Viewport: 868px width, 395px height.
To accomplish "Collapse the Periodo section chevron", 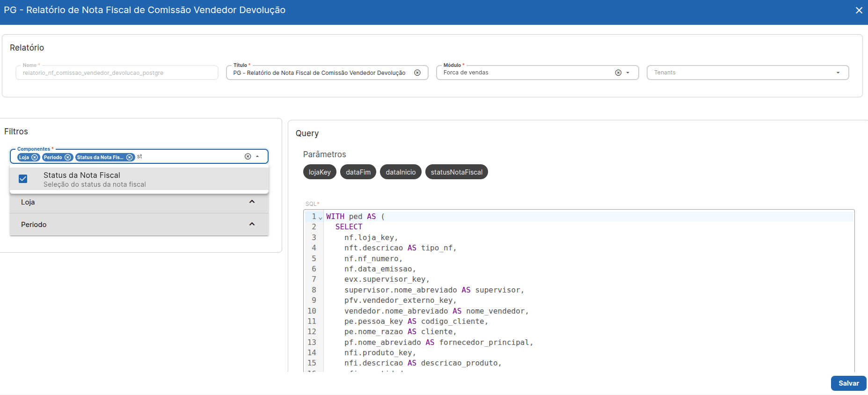I will coord(252,224).
